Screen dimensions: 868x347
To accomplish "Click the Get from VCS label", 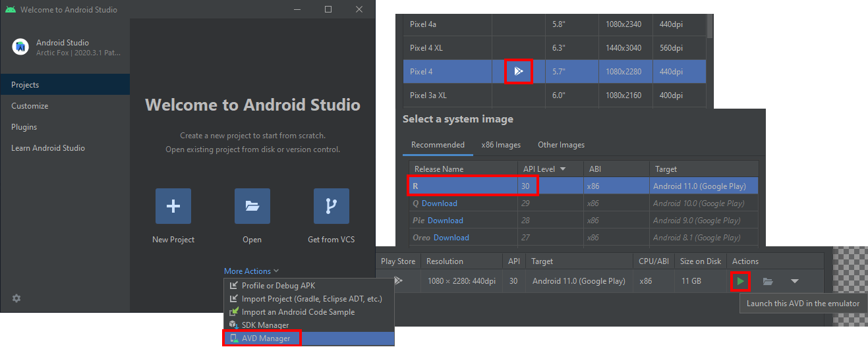I will click(x=332, y=240).
